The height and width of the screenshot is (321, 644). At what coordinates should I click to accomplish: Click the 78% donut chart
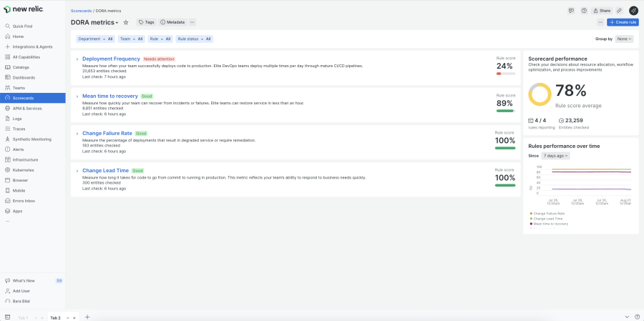[540, 94]
